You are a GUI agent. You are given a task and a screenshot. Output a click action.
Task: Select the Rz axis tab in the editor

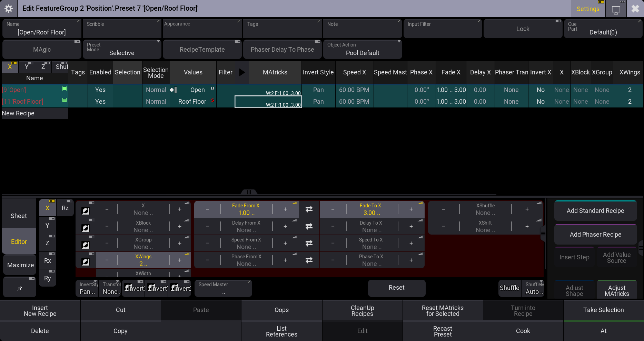click(65, 208)
